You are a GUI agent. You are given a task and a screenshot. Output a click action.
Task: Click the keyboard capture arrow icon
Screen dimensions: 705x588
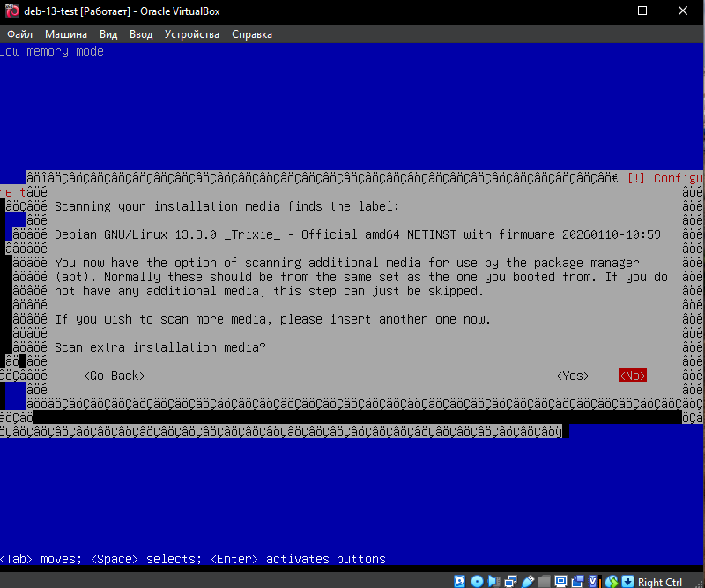click(x=628, y=581)
